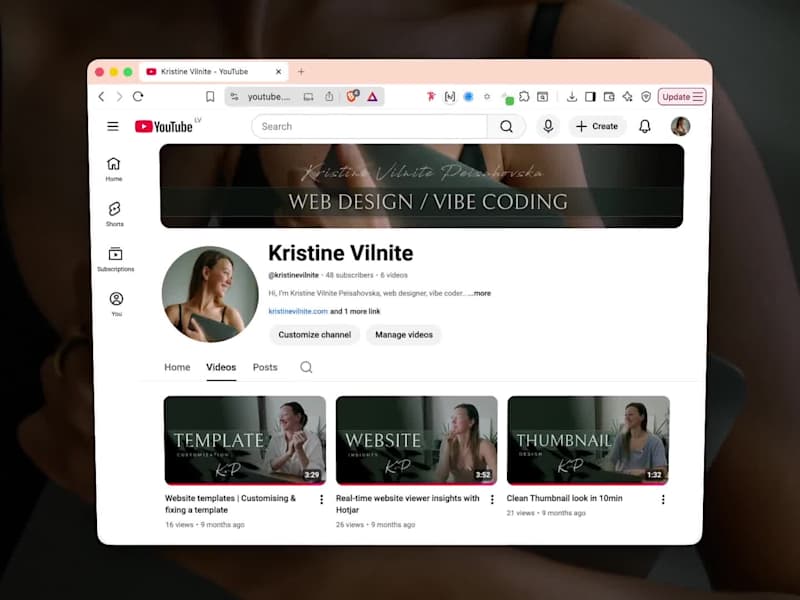Click Manage videos
The height and width of the screenshot is (600, 800).
tap(404, 335)
